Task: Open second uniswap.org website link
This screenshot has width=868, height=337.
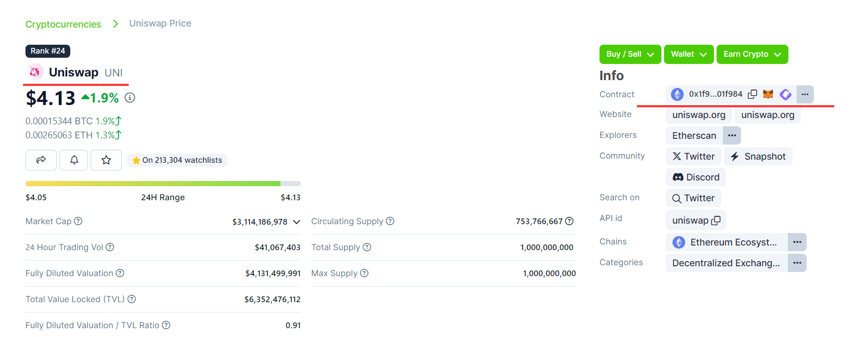Action: [768, 115]
